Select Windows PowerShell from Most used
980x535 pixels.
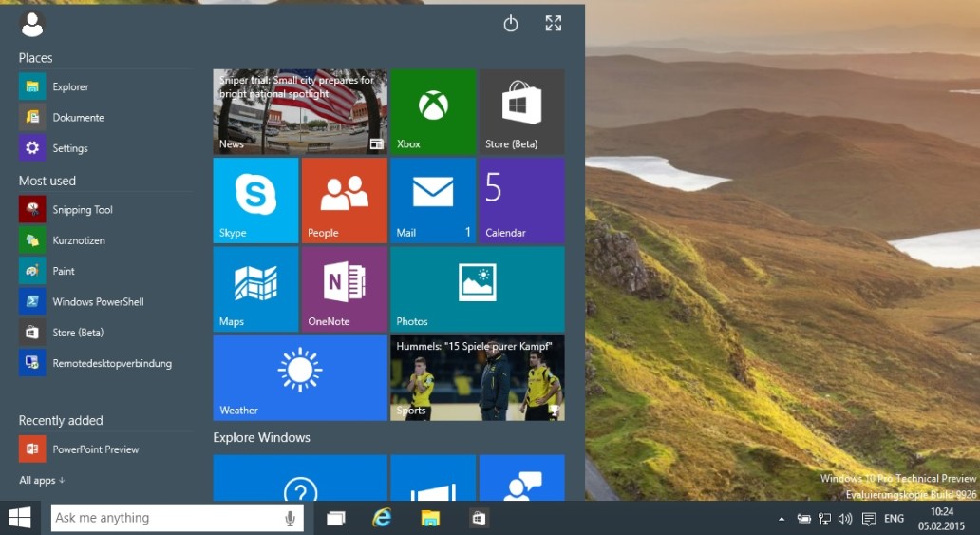click(x=98, y=302)
